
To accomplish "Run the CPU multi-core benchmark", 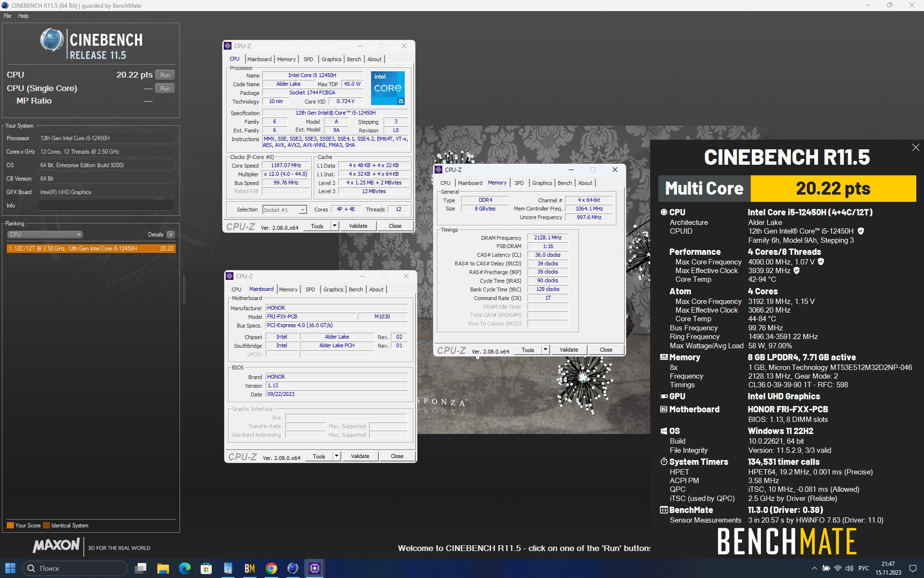I will [165, 75].
